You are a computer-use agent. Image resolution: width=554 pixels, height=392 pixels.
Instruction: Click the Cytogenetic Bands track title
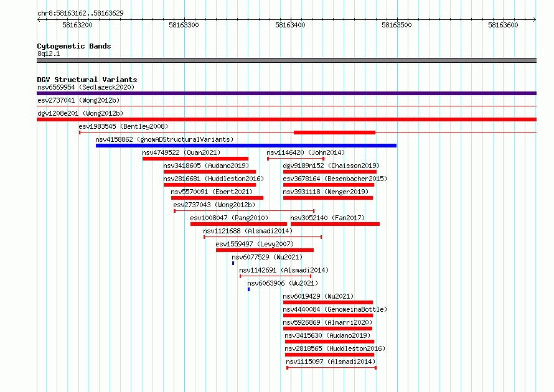[x=74, y=46]
